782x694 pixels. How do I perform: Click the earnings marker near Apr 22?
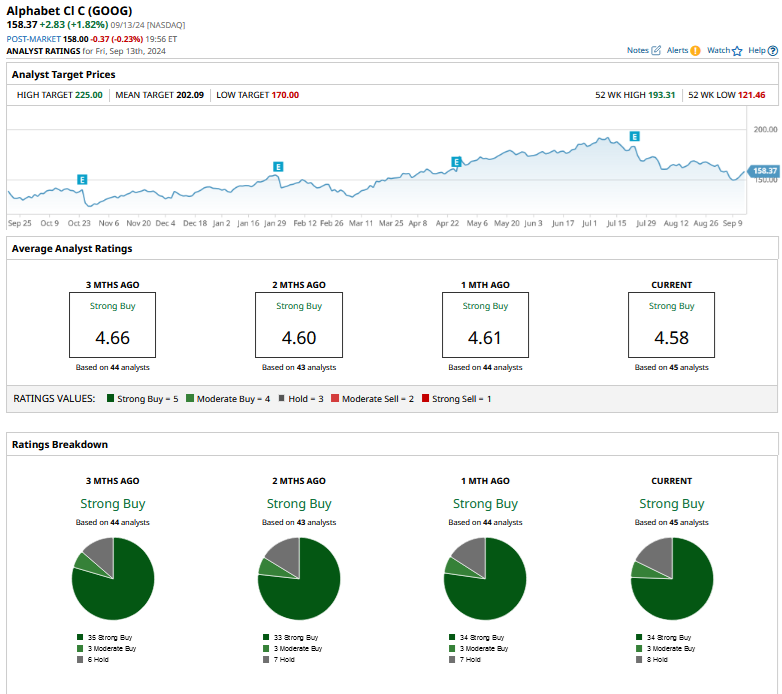point(456,161)
